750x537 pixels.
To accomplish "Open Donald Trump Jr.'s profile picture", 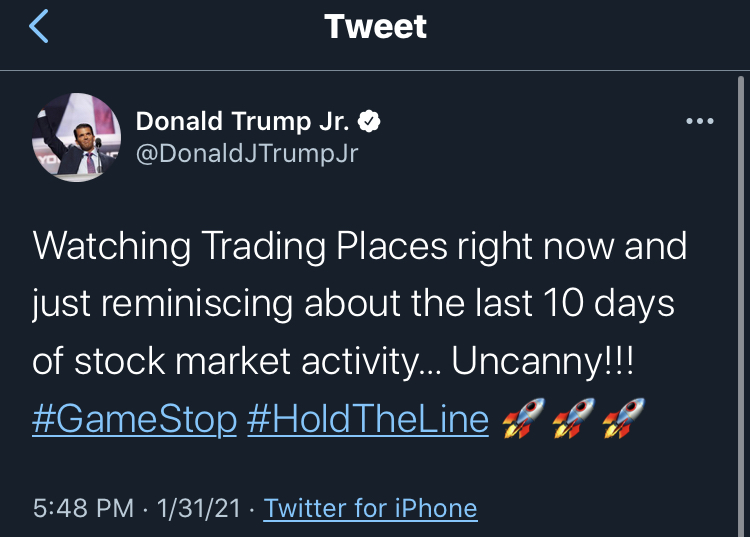I will 77,138.
